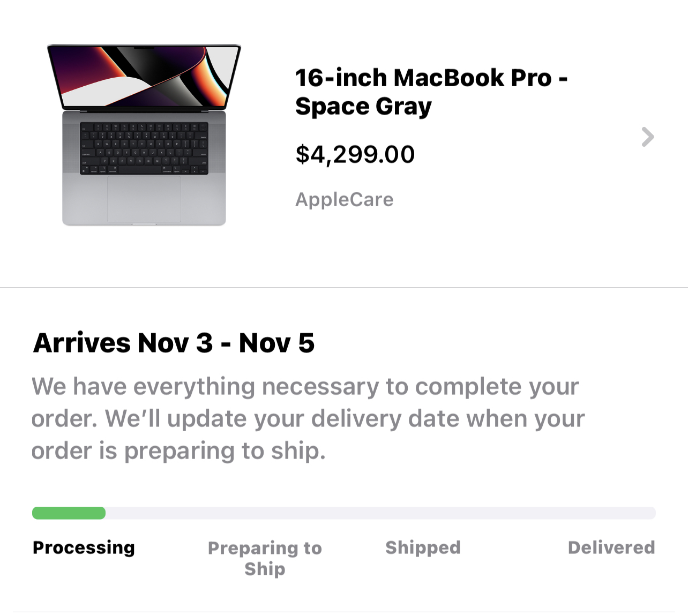Click the MacBook screen wallpaper in the photo
Viewport: 688px width, 616px height.
(145, 75)
